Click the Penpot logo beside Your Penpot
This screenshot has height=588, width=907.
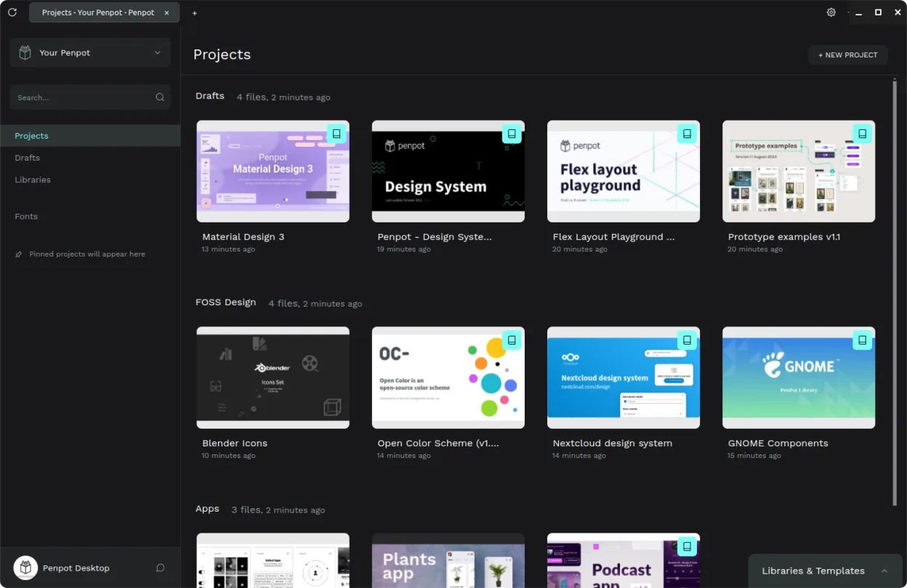click(x=25, y=52)
